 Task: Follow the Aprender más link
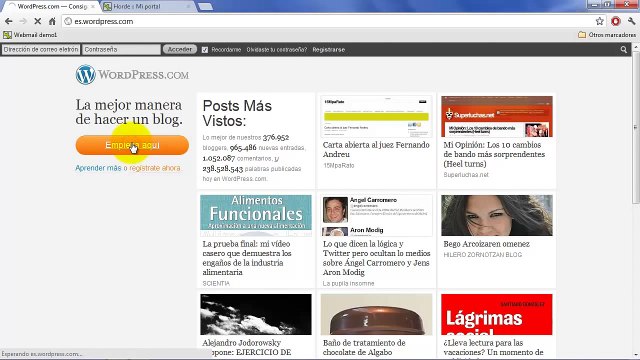click(98, 168)
